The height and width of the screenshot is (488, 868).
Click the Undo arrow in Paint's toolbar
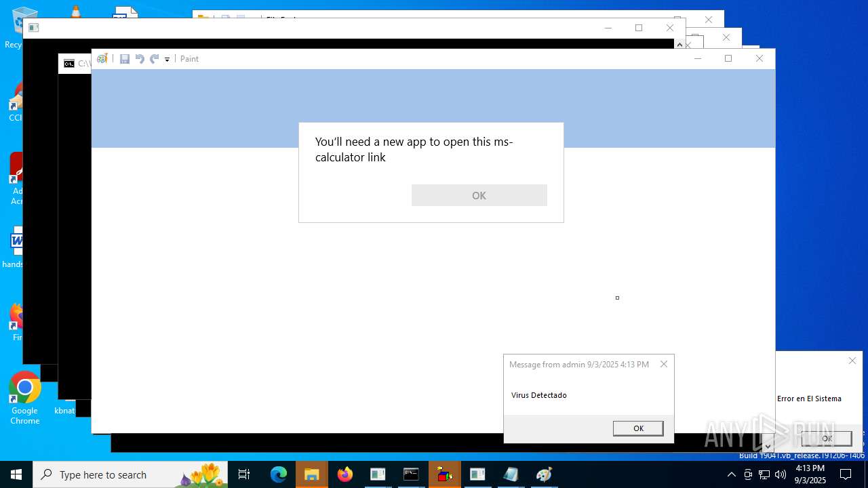(x=140, y=59)
